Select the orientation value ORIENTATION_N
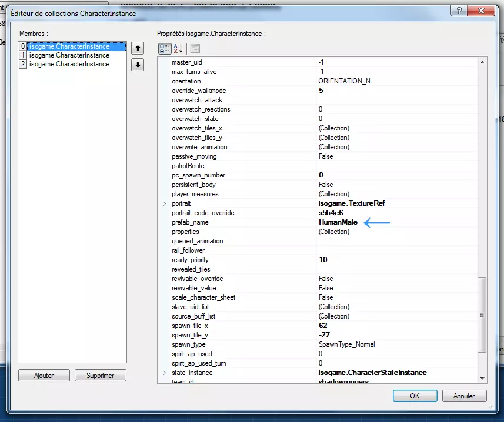Image resolution: width=504 pixels, height=422 pixels. point(344,81)
